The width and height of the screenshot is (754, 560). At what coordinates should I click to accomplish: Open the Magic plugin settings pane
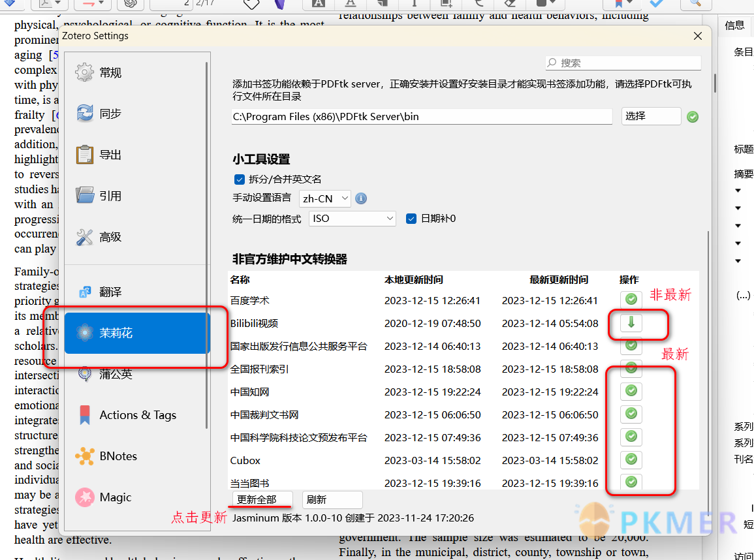(137, 497)
